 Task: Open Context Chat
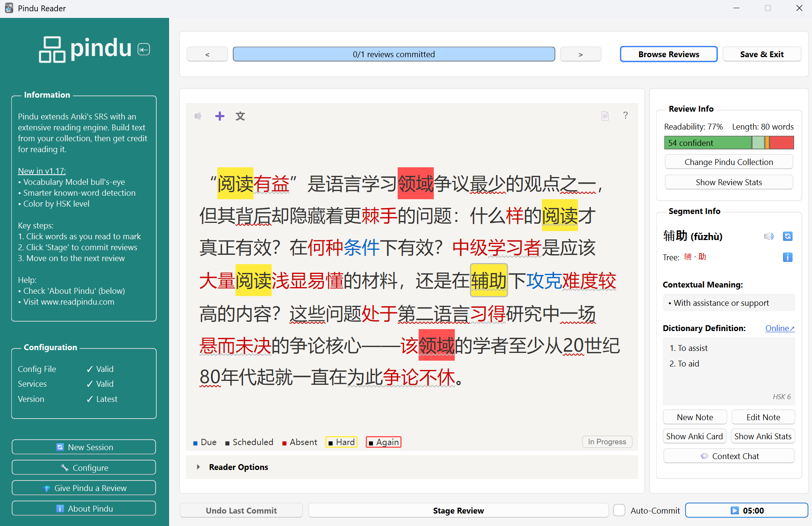[728, 456]
